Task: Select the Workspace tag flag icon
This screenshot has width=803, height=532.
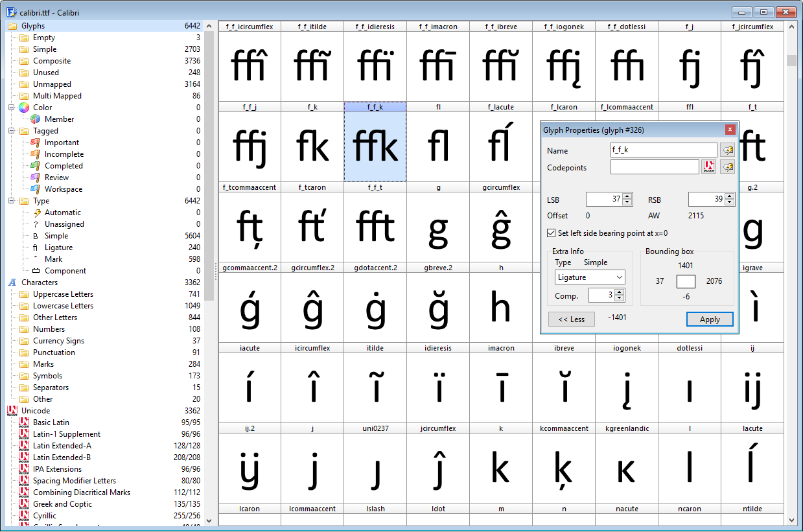Action: pyautogui.click(x=36, y=189)
